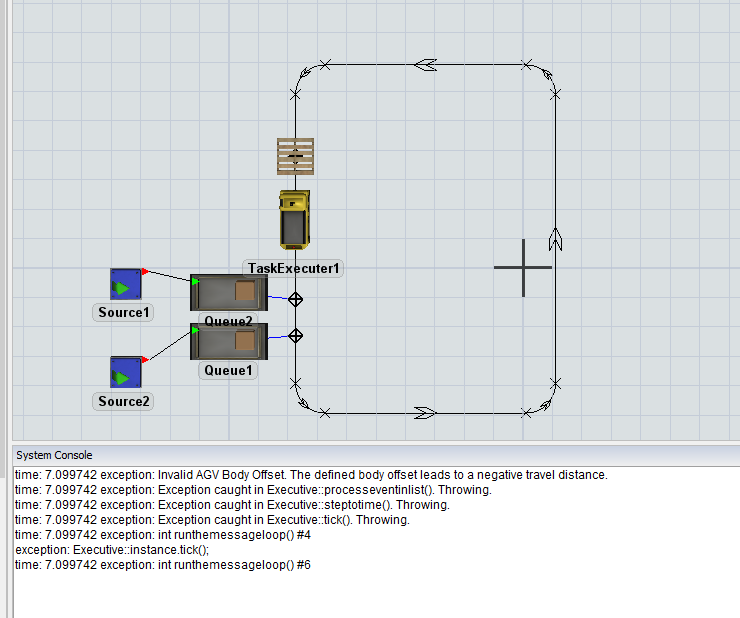Select the Source1 object icon
Viewport: 740px width, 618px height.
(125, 285)
